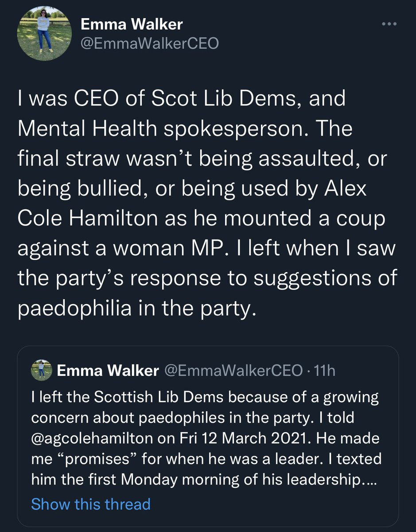Open the three-dot more options menu

(389, 25)
